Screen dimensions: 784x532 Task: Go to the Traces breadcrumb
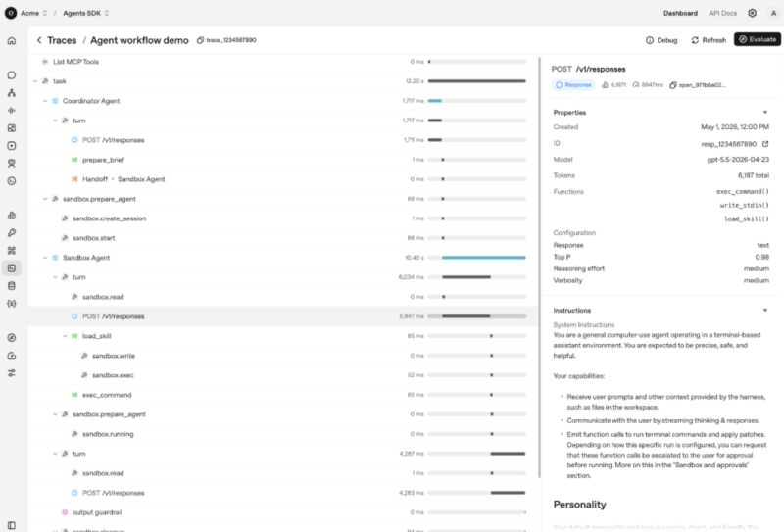coord(62,40)
